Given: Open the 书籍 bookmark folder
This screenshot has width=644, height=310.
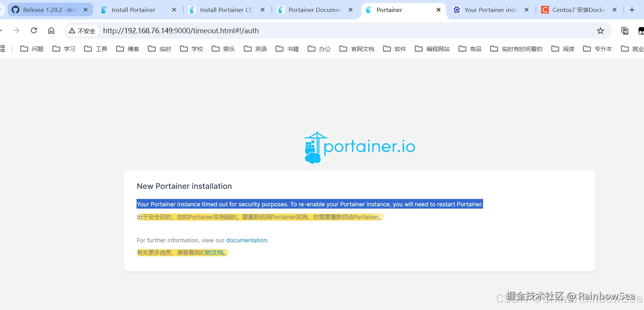Looking at the screenshot, I should (x=287, y=49).
